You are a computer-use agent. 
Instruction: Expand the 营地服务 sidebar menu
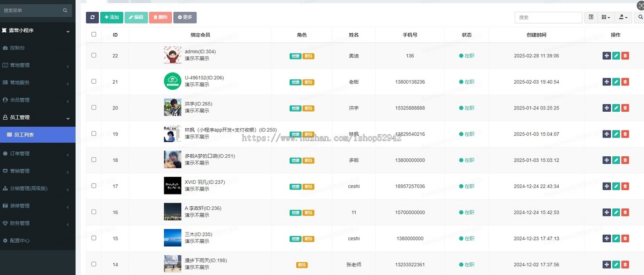coord(38,83)
